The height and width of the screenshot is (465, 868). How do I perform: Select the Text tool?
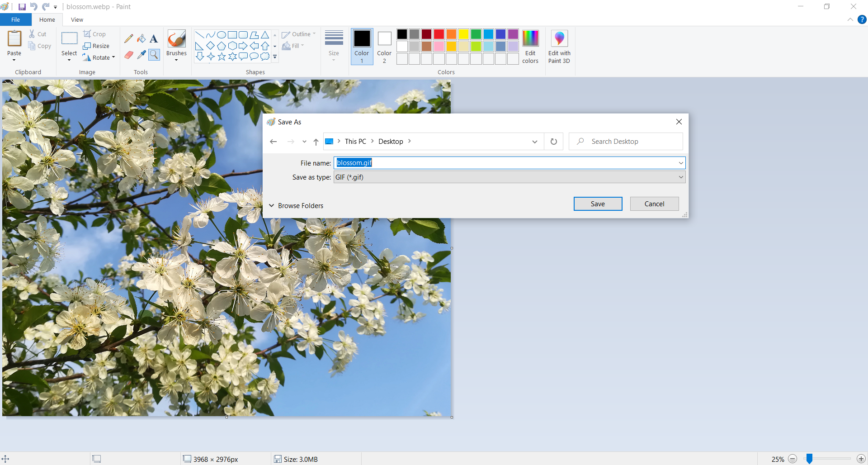click(154, 39)
